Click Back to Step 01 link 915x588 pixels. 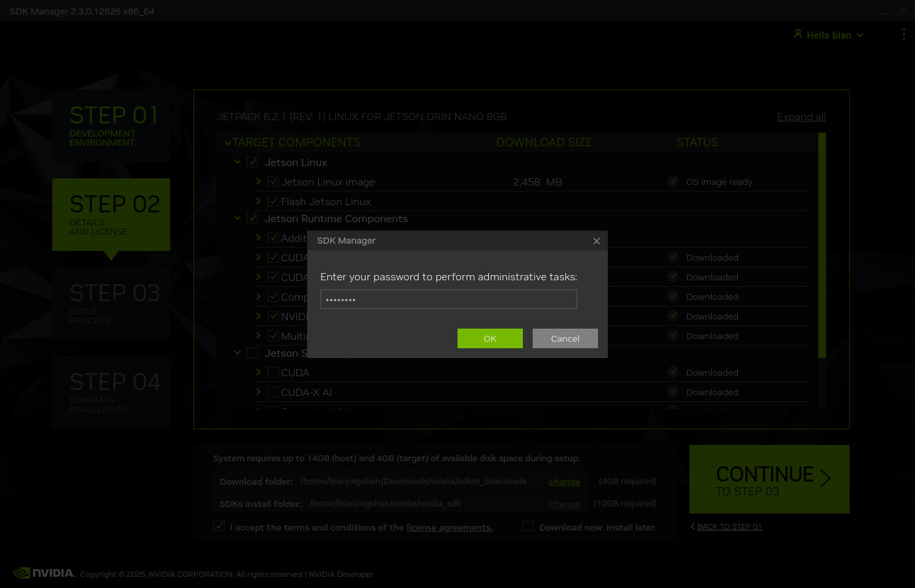click(729, 527)
